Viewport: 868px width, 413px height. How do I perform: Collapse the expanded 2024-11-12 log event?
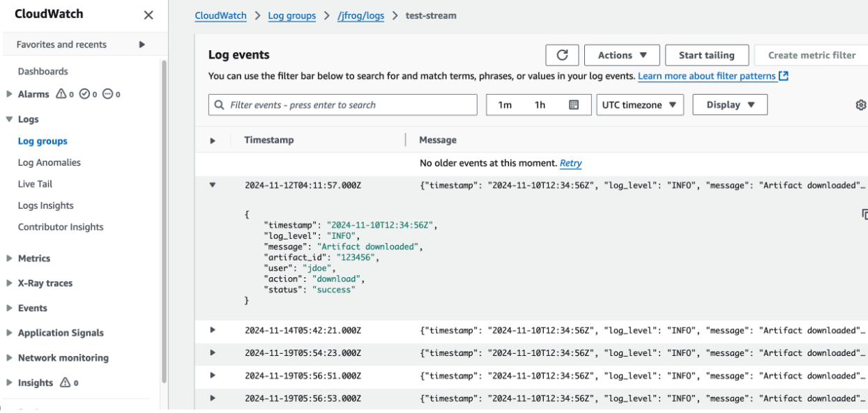[x=213, y=185]
